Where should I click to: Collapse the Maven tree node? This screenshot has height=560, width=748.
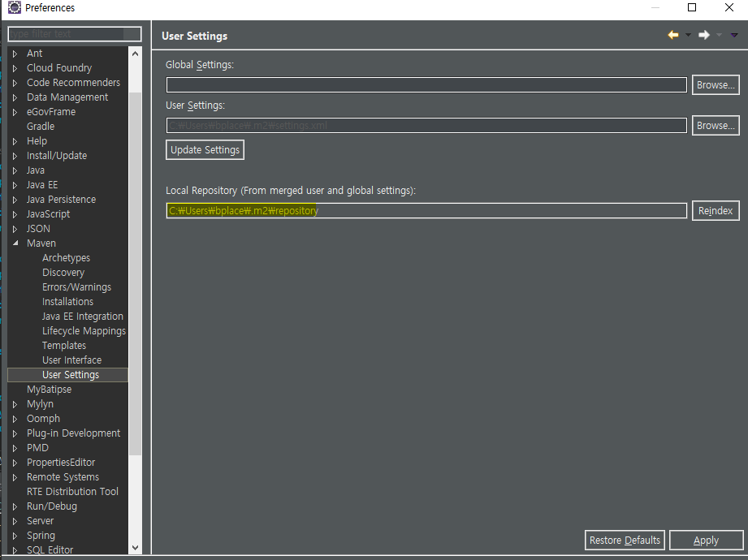click(x=15, y=243)
